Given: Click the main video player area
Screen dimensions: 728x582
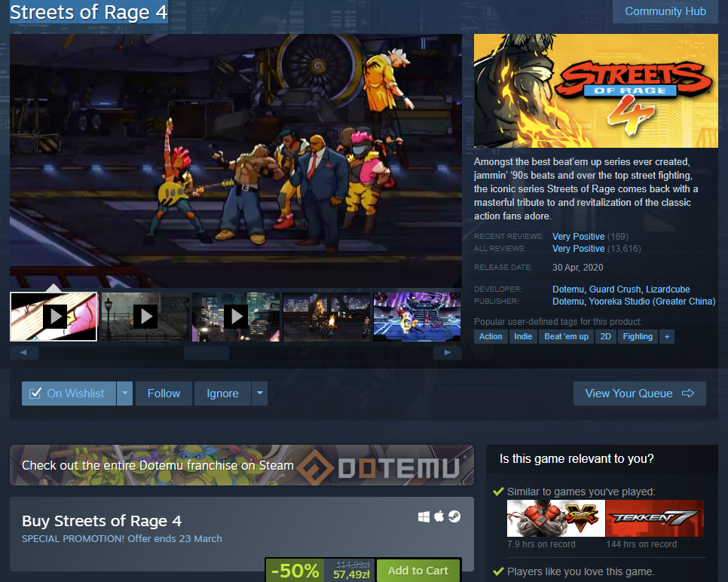Looking at the screenshot, I should click(x=236, y=161).
